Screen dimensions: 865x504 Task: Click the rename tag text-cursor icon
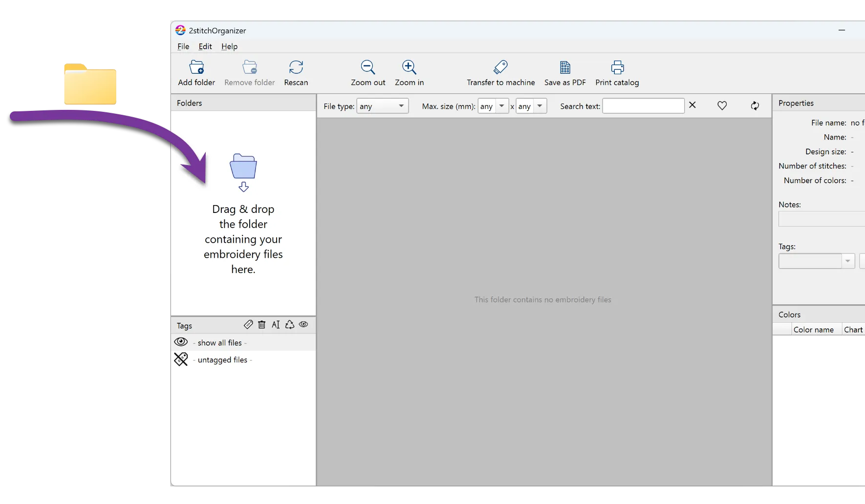276,324
